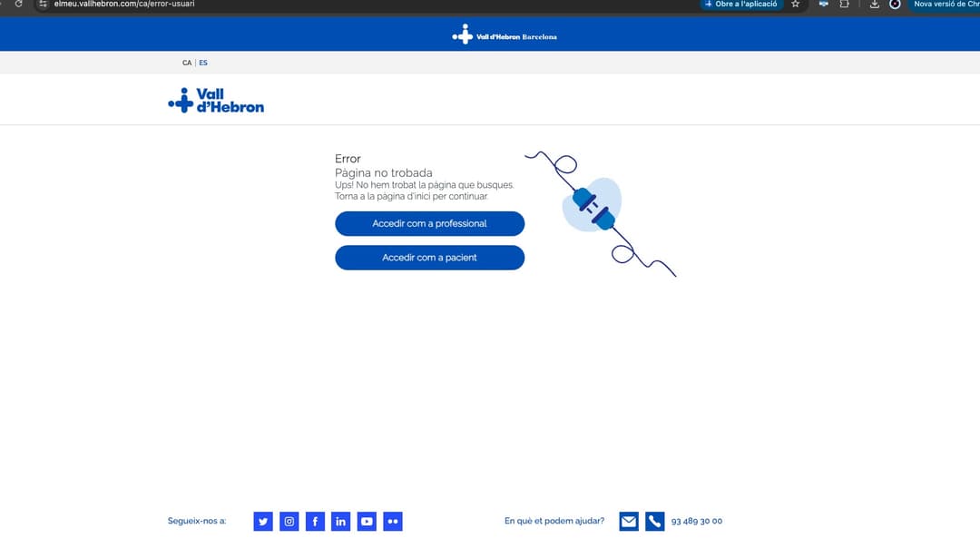Click the email envelope contact icon
The height and width of the screenshot is (538, 980).
tap(629, 522)
